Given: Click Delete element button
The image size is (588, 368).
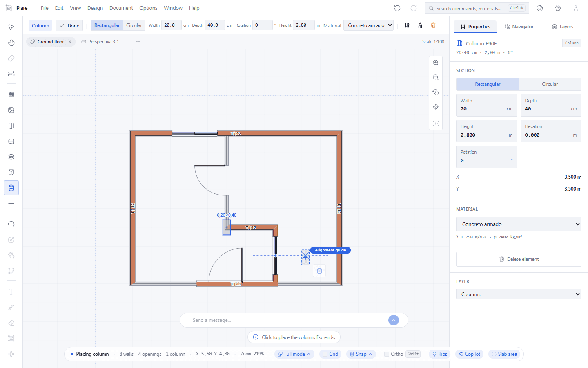Looking at the screenshot, I should pyautogui.click(x=519, y=259).
